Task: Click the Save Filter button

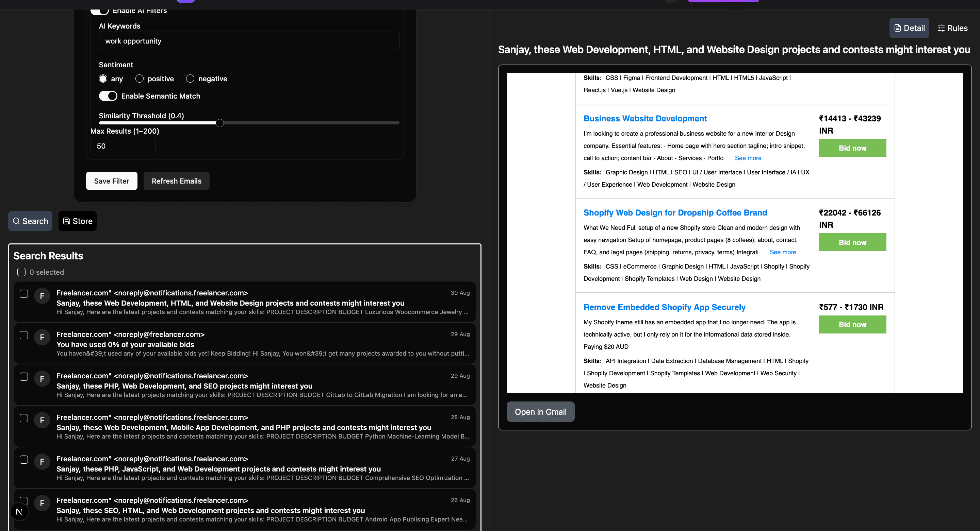Action: click(x=112, y=181)
